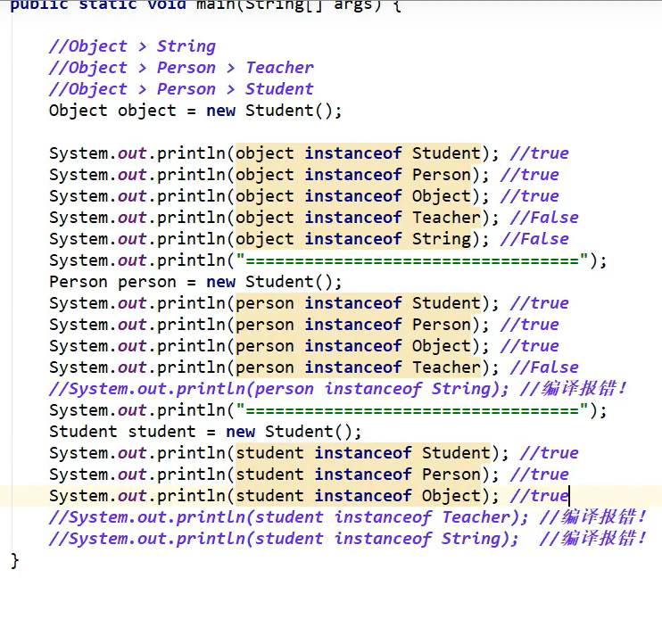Click 'person instanceof Student' expression
This screenshot has width=662, height=644.
click(358, 303)
